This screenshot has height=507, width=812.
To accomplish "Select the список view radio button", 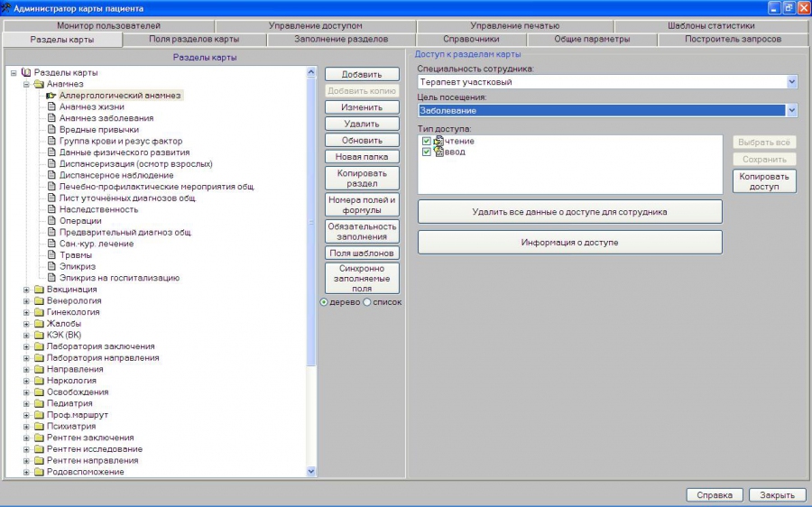I will (x=367, y=302).
